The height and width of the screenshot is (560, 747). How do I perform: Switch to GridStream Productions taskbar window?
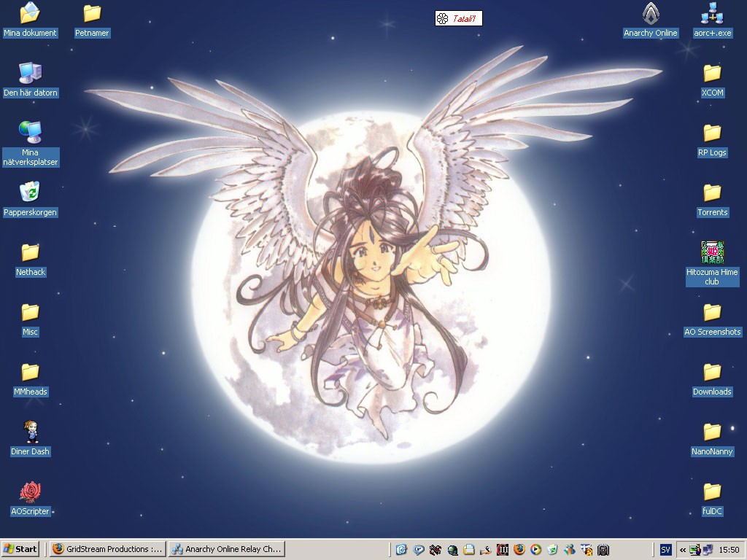(107, 549)
